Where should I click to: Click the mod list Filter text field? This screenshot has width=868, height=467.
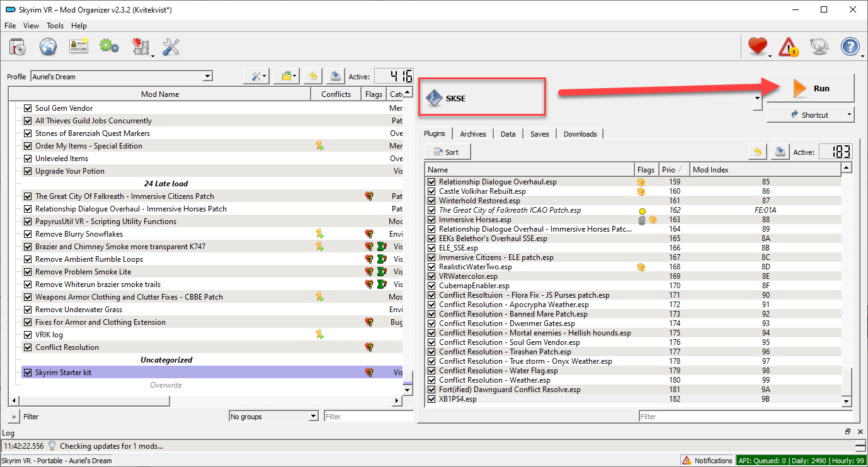[x=368, y=416]
